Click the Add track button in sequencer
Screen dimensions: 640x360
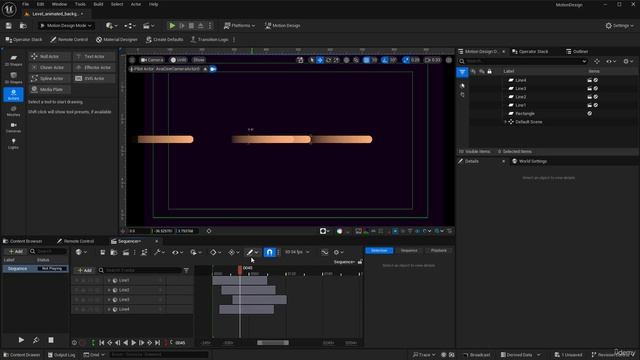pyautogui.click(x=85, y=270)
